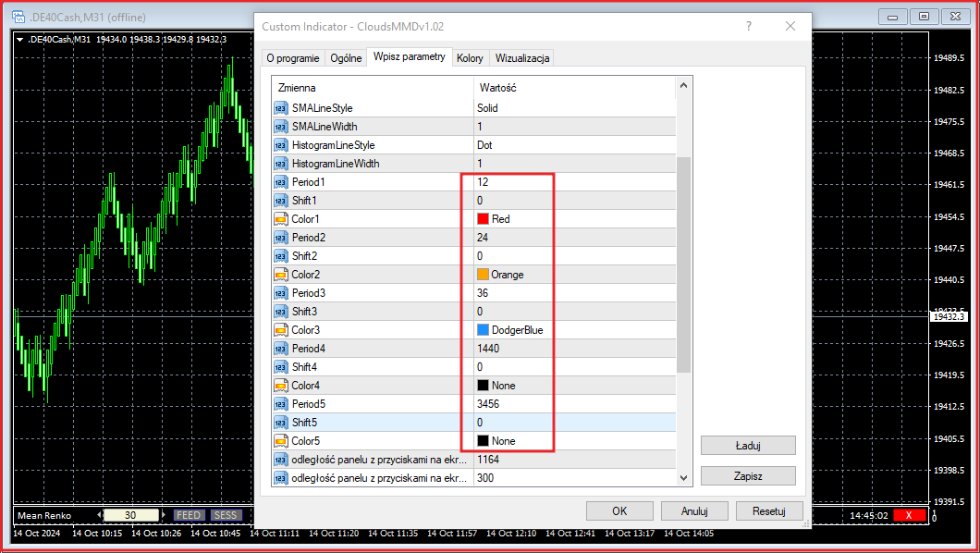Click the parameter list scroll down arrow
980x553 pixels.
pos(684,477)
